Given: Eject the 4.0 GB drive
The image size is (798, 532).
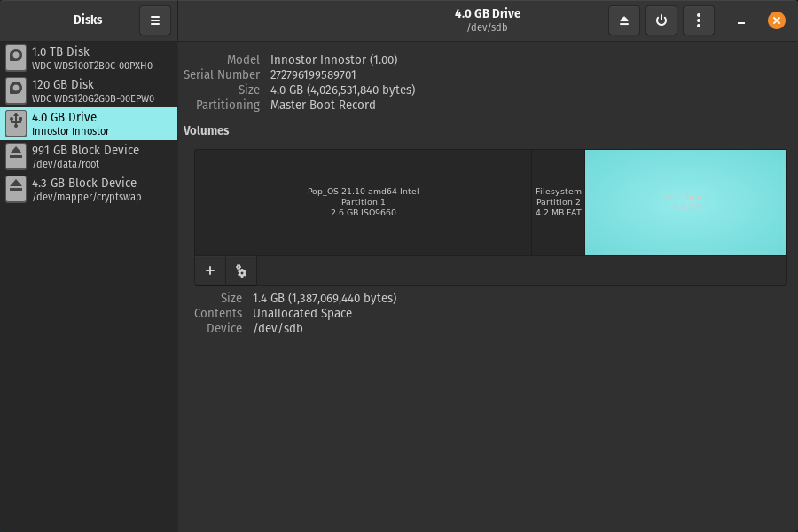Looking at the screenshot, I should [x=624, y=20].
